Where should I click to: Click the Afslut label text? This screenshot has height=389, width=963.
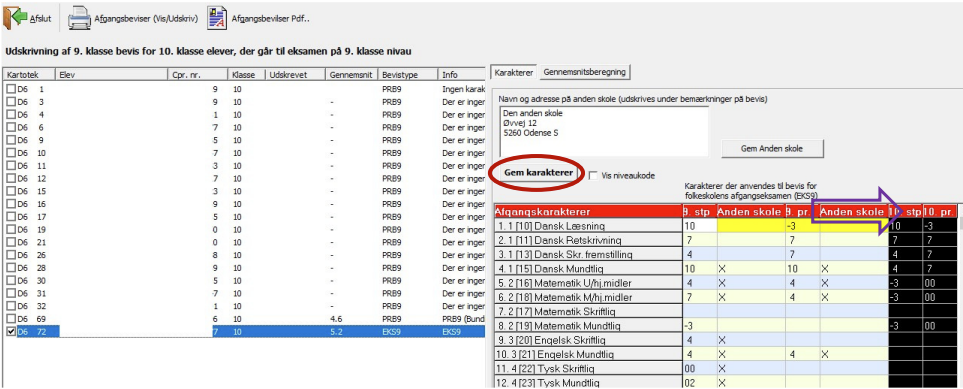40,18
